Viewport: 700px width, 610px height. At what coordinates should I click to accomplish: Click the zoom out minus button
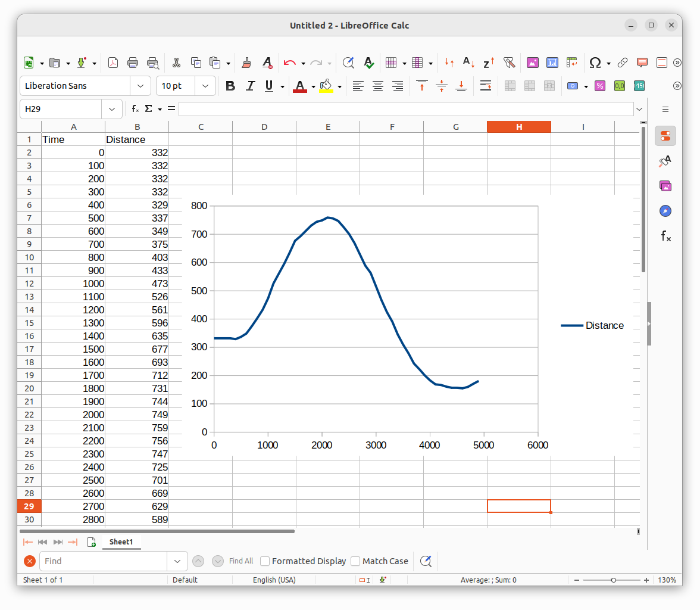pyautogui.click(x=577, y=580)
